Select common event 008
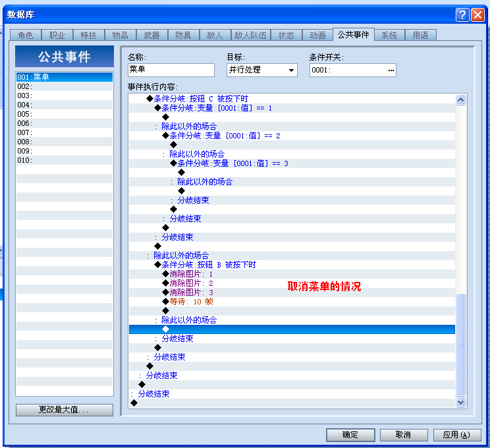Viewport: 490px width, 448px height. 65,142
